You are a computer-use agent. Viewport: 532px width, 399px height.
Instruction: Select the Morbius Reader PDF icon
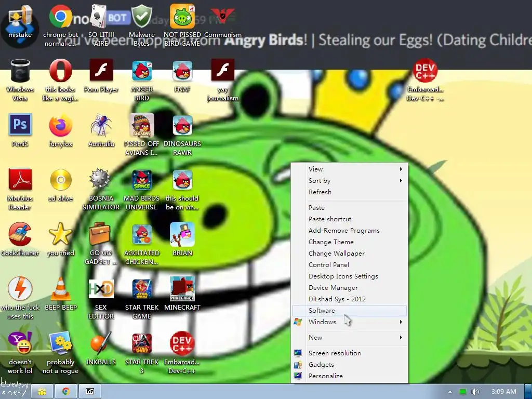coord(20,179)
